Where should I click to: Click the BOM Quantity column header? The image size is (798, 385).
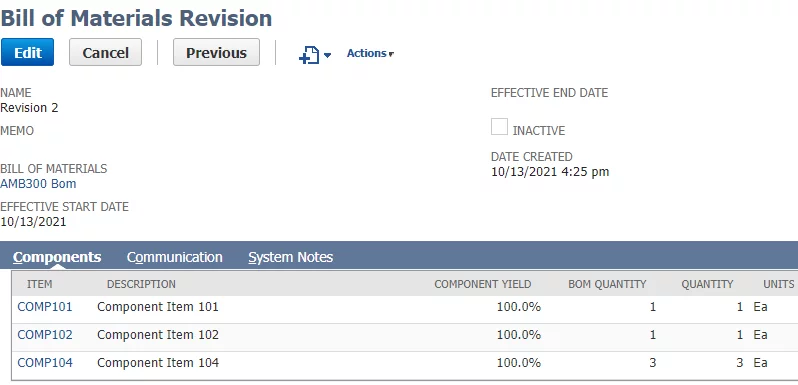coord(607,284)
